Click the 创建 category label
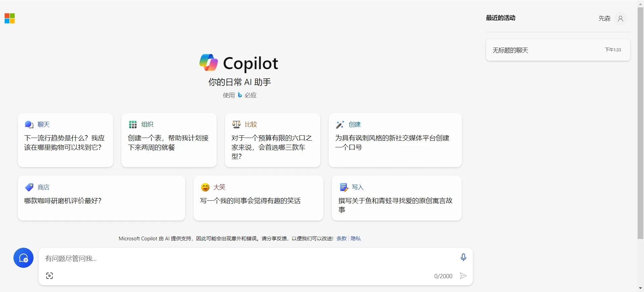Image resolution: width=644 pixels, height=292 pixels. [355, 125]
